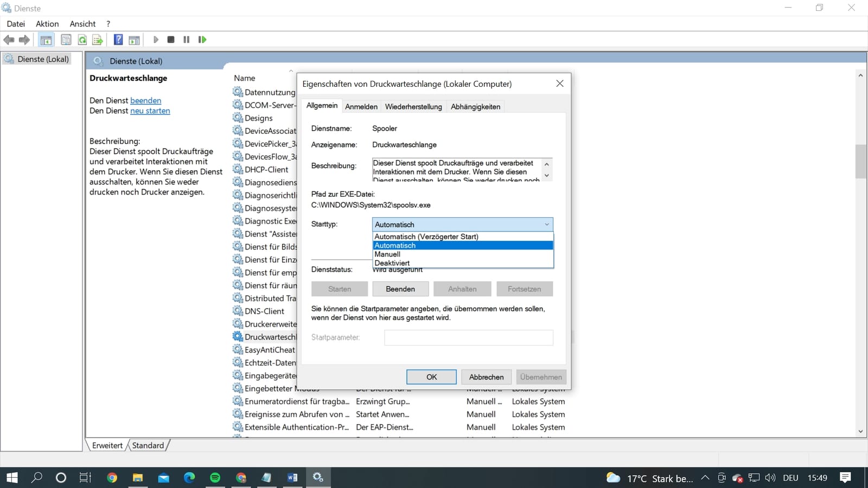
Task: Click the blue Help toolbar icon
Action: 118,40
